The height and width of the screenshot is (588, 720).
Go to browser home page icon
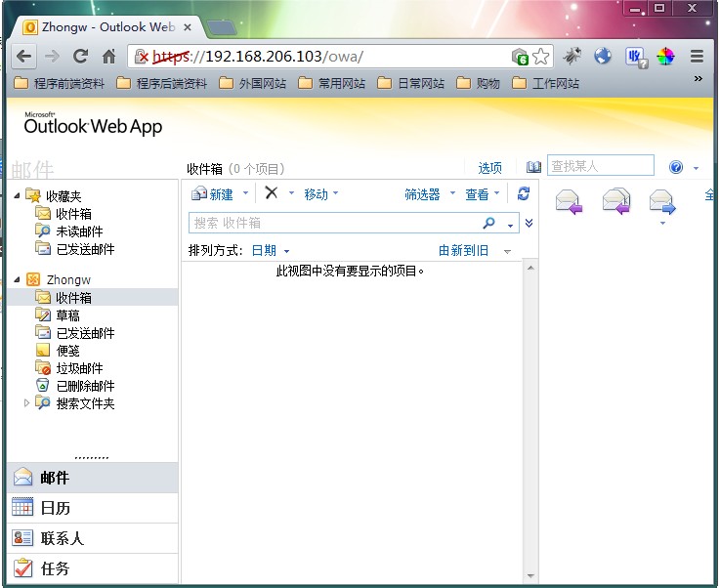coord(108,57)
